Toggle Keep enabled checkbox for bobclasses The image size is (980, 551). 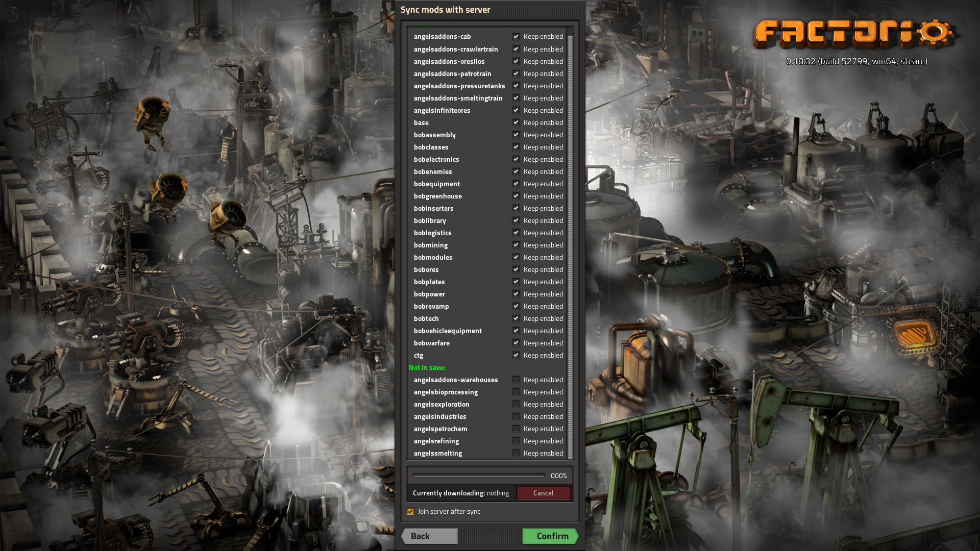point(516,147)
